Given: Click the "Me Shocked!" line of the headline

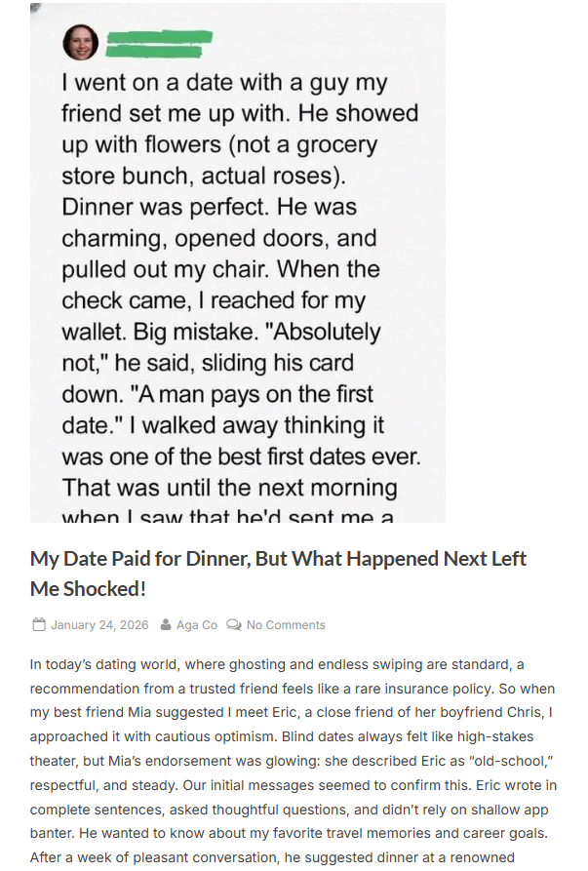Looking at the screenshot, I should pos(91,590).
